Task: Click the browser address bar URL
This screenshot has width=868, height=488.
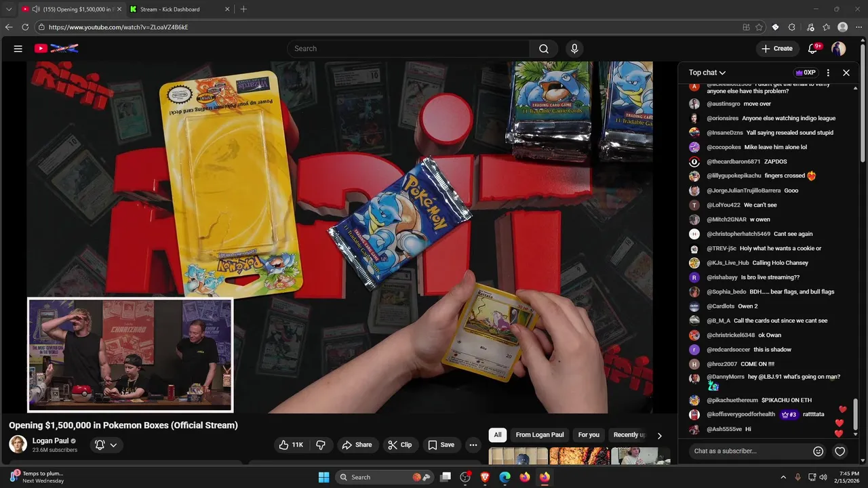Action: 118,27
